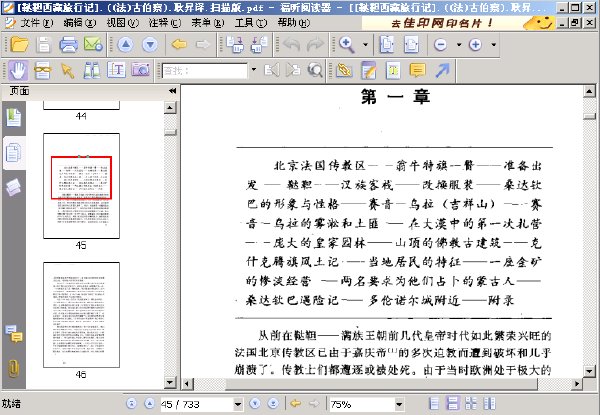Image resolution: width=600 pixels, height=415 pixels.
Task: Click in the find text field
Action: point(204,70)
